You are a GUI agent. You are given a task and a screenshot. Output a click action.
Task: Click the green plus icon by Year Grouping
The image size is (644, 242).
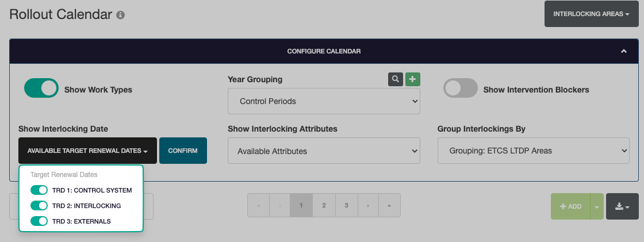click(413, 79)
